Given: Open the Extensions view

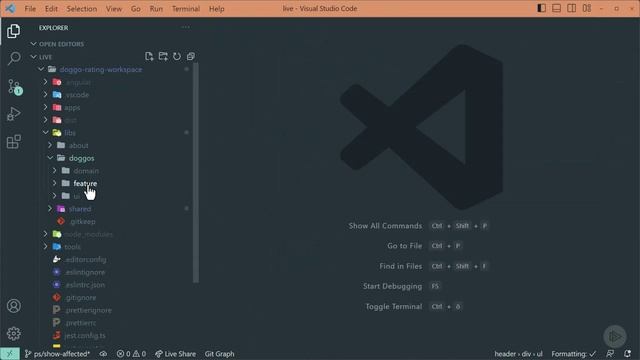Looking at the screenshot, I should click(x=13, y=142).
